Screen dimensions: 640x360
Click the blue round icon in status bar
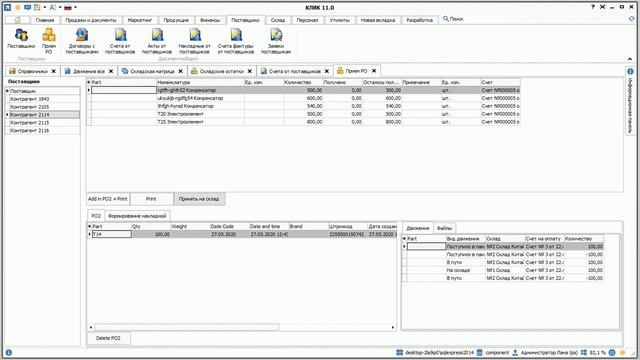[612, 352]
